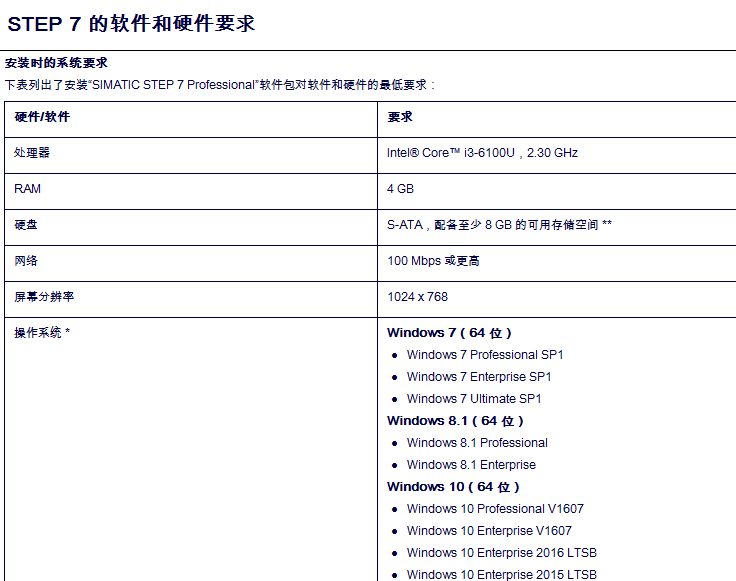The width and height of the screenshot is (736, 581).
Task: Select the "硬盘" row label
Action: [x=26, y=225]
